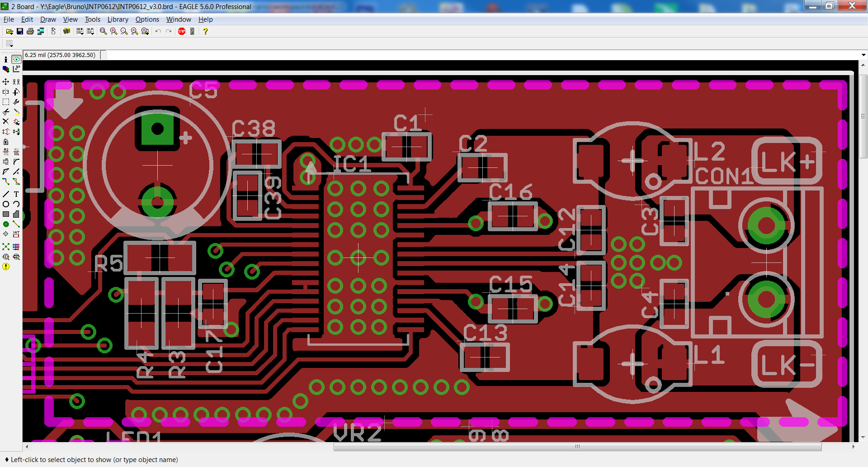
Task: Select the Wire line tool
Action: (6, 194)
